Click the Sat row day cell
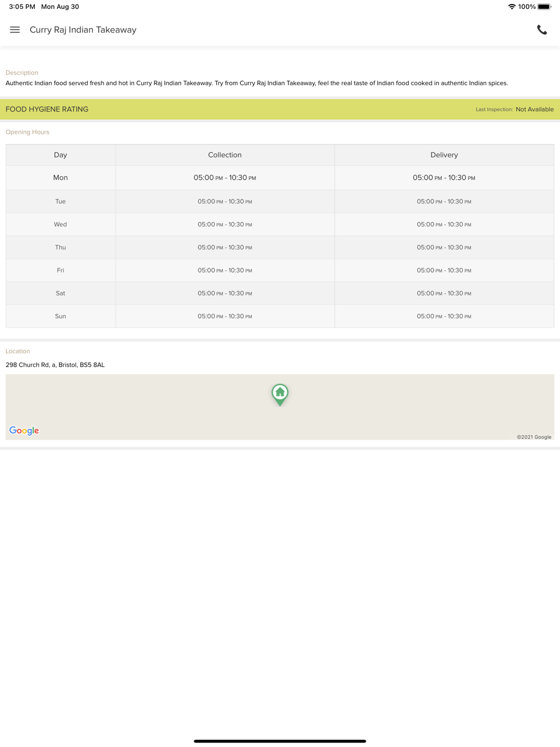The height and width of the screenshot is (747, 560). (60, 293)
